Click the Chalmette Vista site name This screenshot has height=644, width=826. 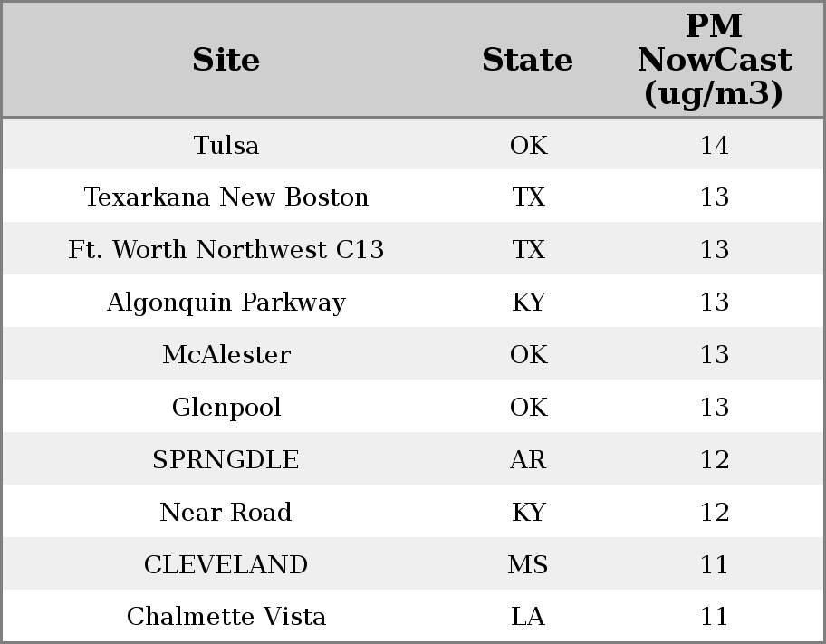click(x=226, y=617)
